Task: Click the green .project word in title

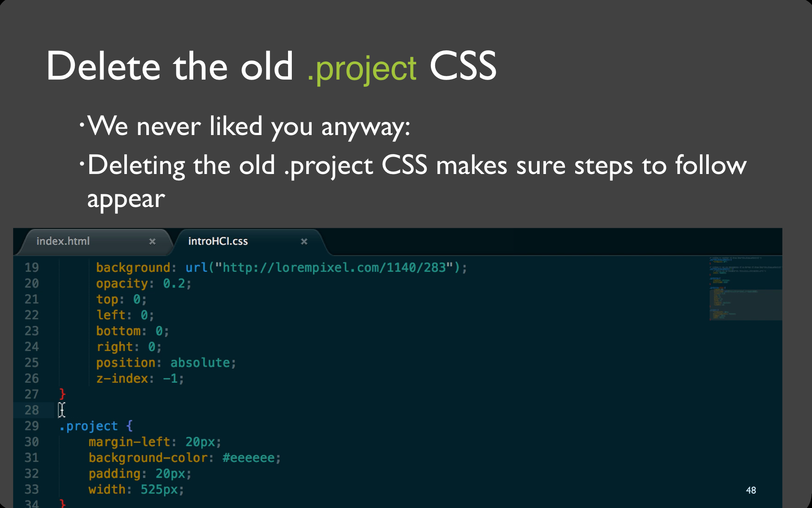Action: point(362,68)
